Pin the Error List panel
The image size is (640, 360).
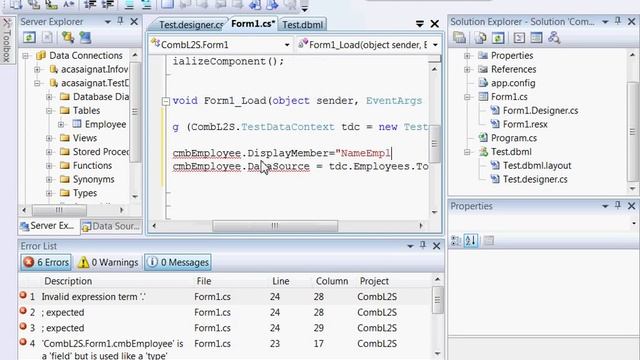423,245
